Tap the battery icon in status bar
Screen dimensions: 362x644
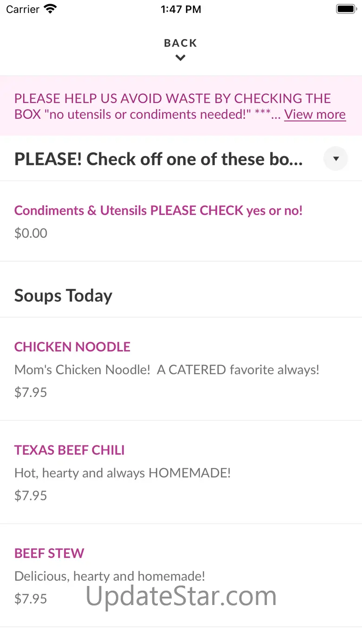pyautogui.click(x=345, y=9)
